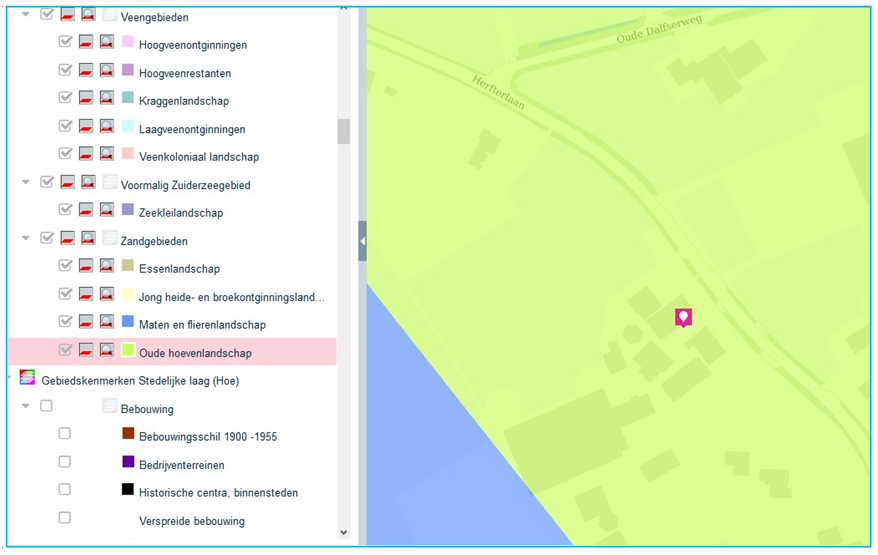Click the magnifier icon of the Zandgebieden group
Screen dimensions: 878x555
pos(88,238)
